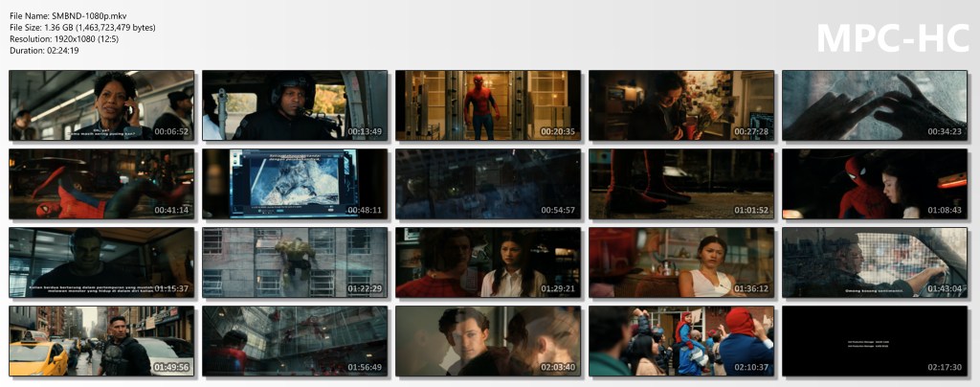Click the thumbnail timestamped 00:06:52
The height and width of the screenshot is (387, 980).
point(101,105)
